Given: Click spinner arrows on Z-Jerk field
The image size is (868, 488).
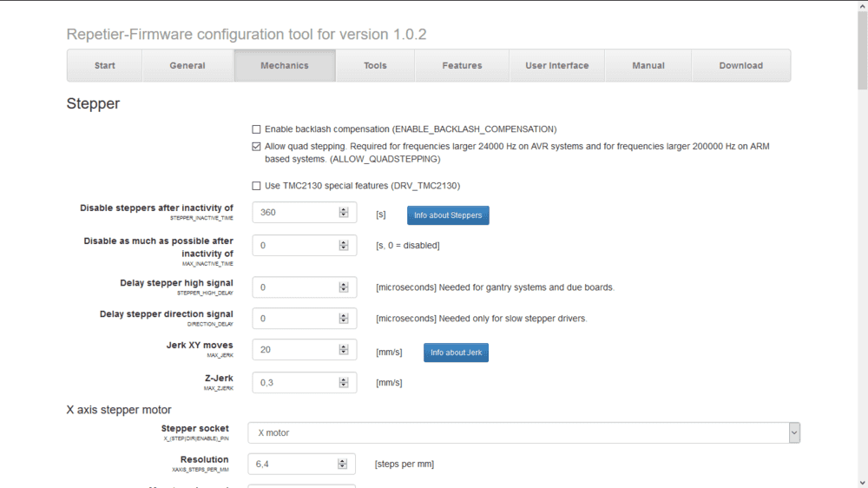Looking at the screenshot, I should pos(344,383).
